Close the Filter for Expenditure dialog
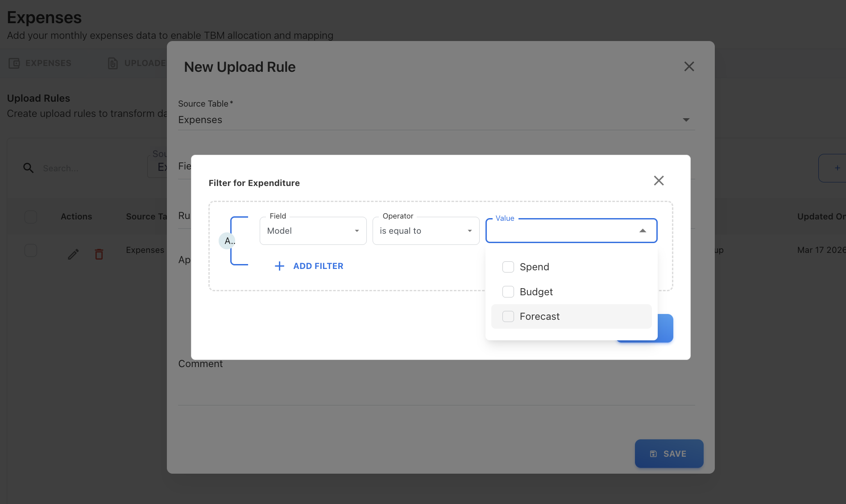Screen dimensions: 846x504 (659, 181)
